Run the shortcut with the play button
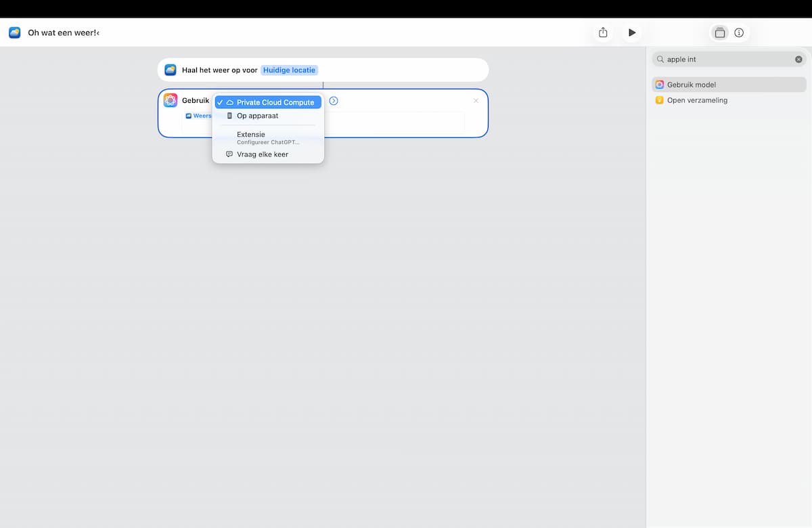Viewport: 812px width, 528px height. click(632, 32)
